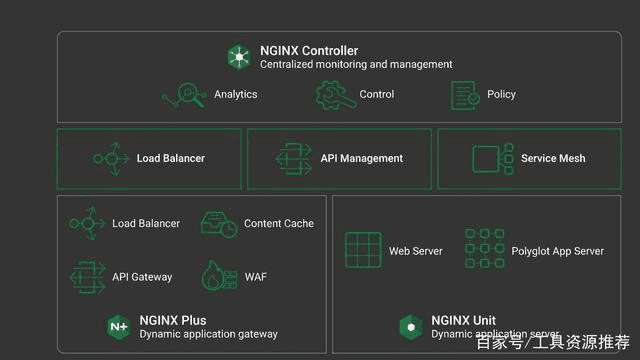Click the API Management label
The height and width of the screenshot is (360, 640).
point(362,158)
